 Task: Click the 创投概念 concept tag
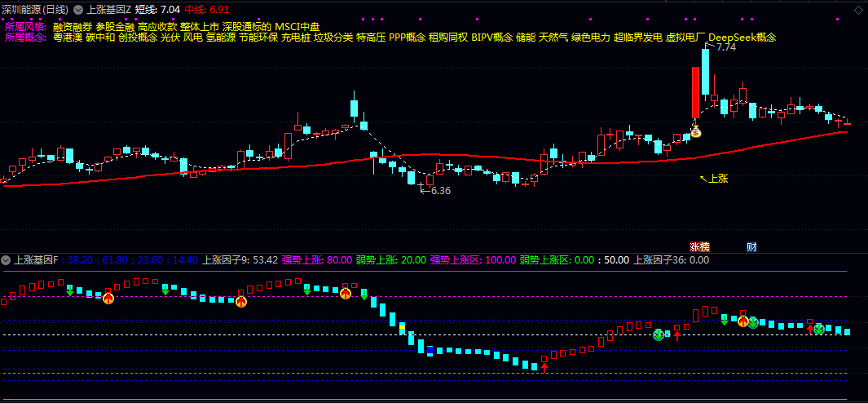coord(138,38)
